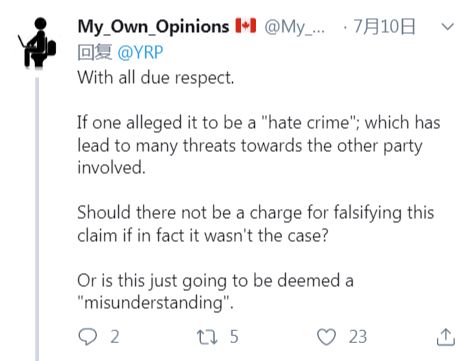This screenshot has height=361, width=467.
Task: View the My_Own_Opinions profile avatar
Action: coord(37,43)
